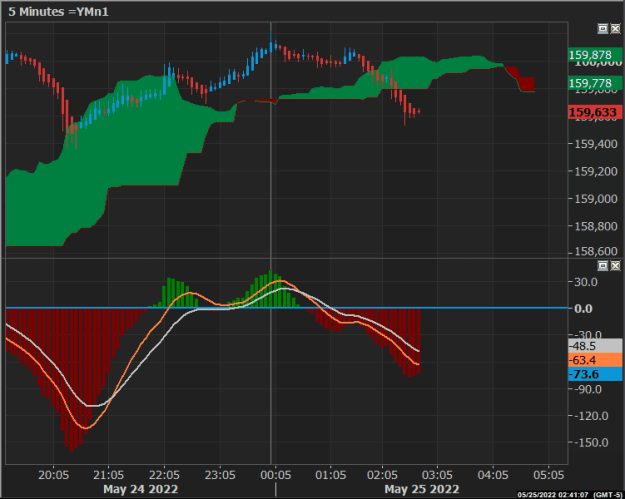Viewport: 625px width, 499px height.
Task: Click the -120.0 MACD axis value
Action: 591,416
